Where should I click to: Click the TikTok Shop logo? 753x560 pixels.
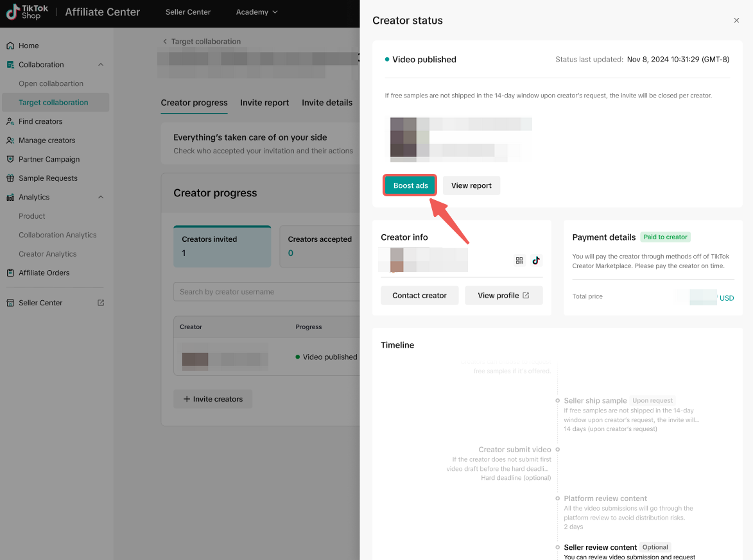click(x=27, y=12)
